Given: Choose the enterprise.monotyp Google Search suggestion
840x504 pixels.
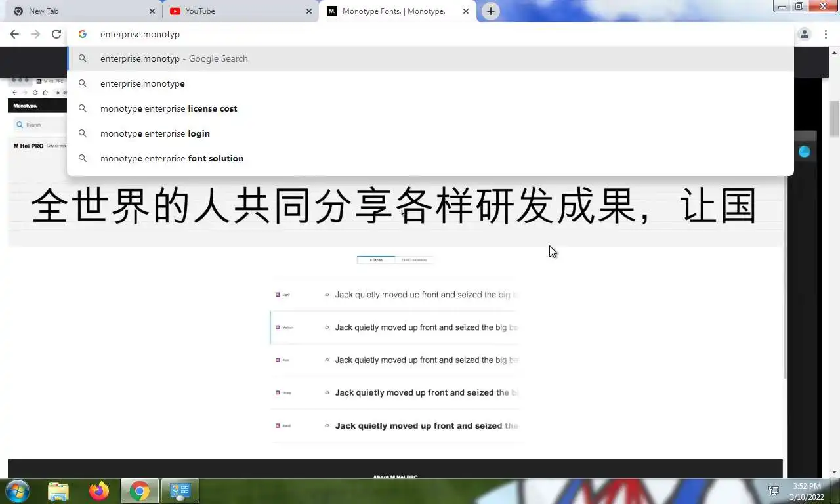Looking at the screenshot, I should point(430,58).
